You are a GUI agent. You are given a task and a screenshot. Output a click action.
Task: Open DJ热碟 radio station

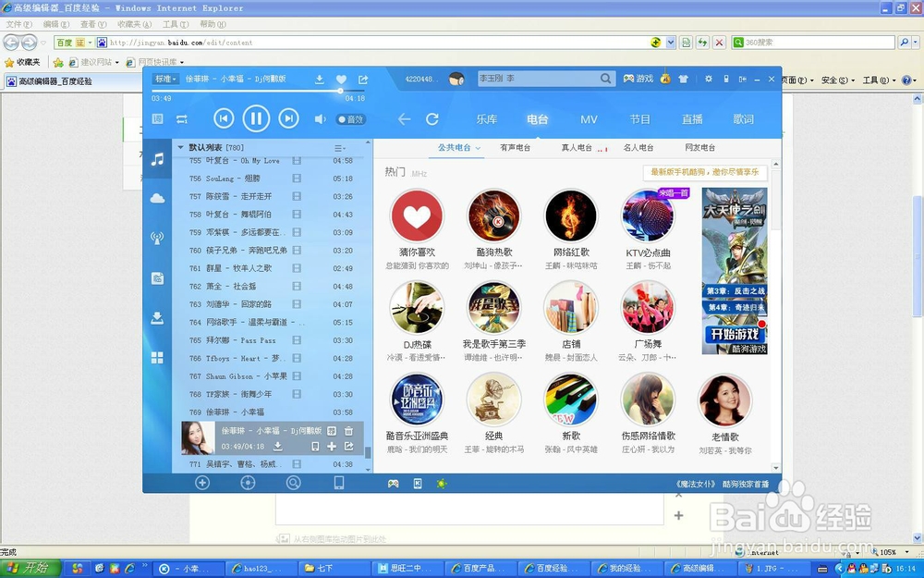tap(417, 309)
